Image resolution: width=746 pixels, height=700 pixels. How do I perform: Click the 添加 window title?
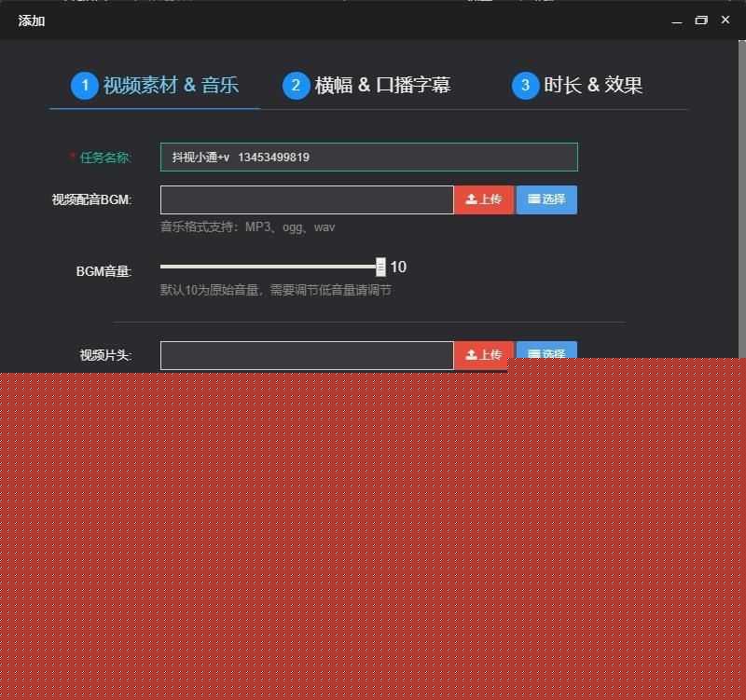pyautogui.click(x=29, y=20)
